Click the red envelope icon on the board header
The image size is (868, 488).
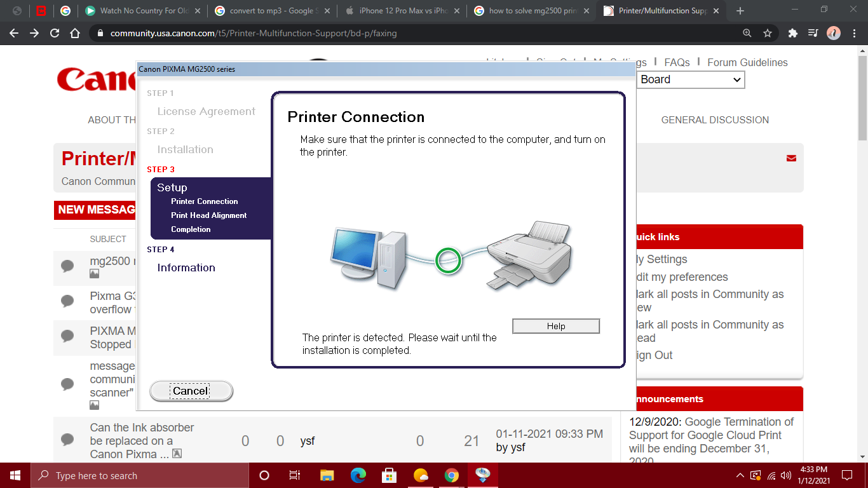pos(791,158)
